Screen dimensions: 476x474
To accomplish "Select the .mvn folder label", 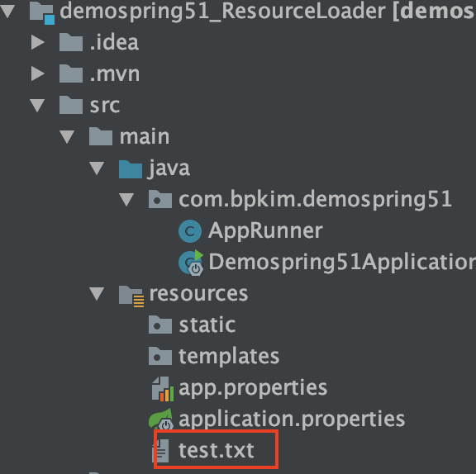I will [x=115, y=73].
